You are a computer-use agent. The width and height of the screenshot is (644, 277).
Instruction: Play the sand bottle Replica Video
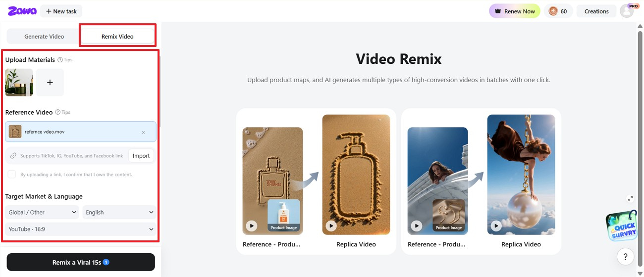pos(331,226)
